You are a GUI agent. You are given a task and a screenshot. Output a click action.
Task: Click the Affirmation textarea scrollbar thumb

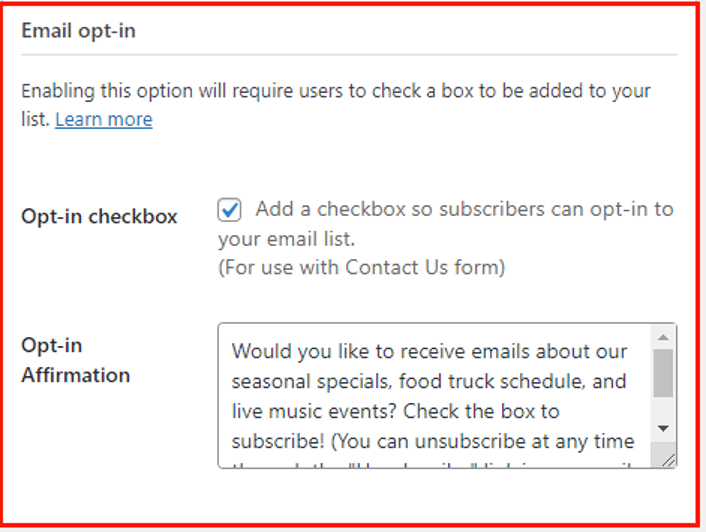click(x=662, y=373)
